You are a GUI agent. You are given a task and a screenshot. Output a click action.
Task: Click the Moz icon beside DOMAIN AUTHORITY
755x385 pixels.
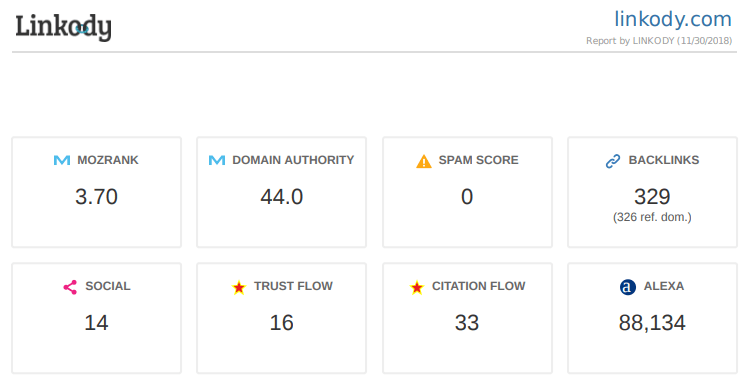click(217, 160)
